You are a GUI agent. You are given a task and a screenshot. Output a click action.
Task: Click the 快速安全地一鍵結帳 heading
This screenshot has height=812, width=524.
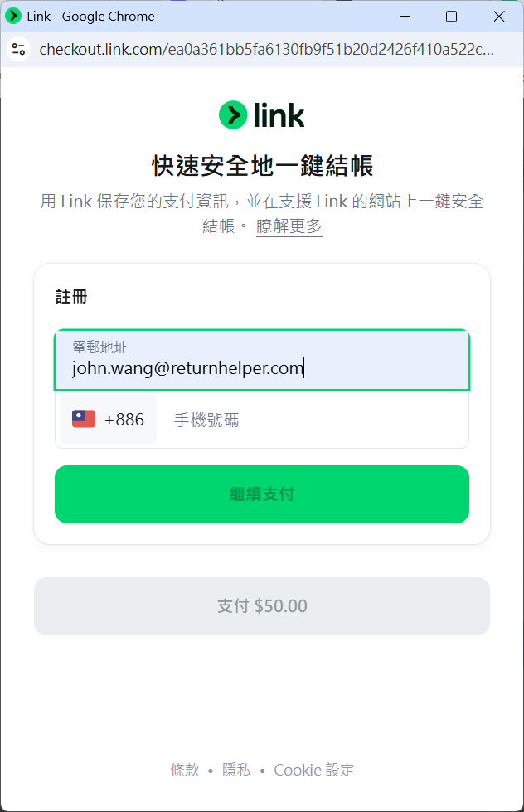(x=262, y=166)
